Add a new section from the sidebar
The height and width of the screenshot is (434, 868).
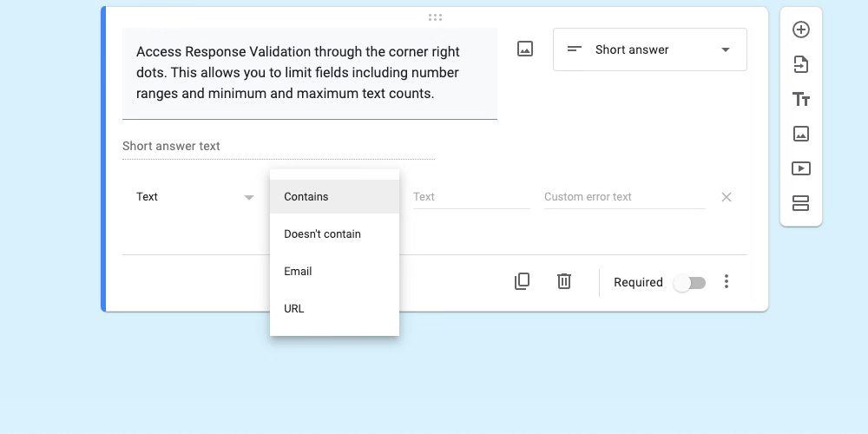[x=801, y=203]
